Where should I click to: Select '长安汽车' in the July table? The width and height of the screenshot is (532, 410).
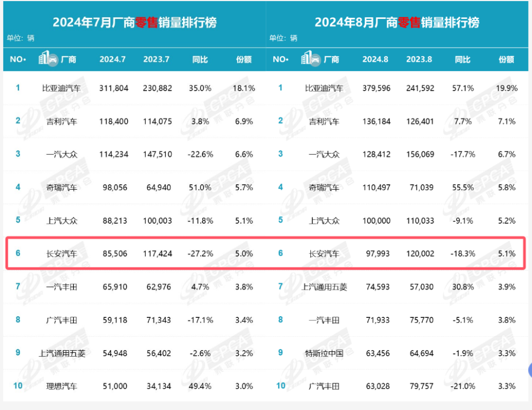click(62, 254)
